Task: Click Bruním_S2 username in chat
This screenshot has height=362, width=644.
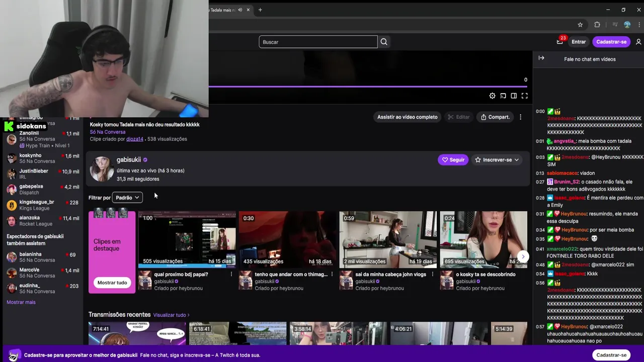Action: tap(567, 182)
